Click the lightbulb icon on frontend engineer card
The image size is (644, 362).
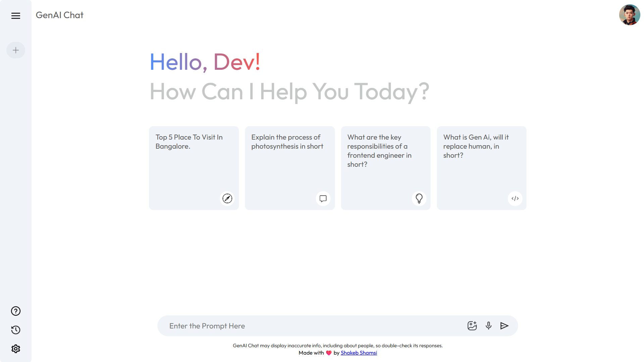419,198
